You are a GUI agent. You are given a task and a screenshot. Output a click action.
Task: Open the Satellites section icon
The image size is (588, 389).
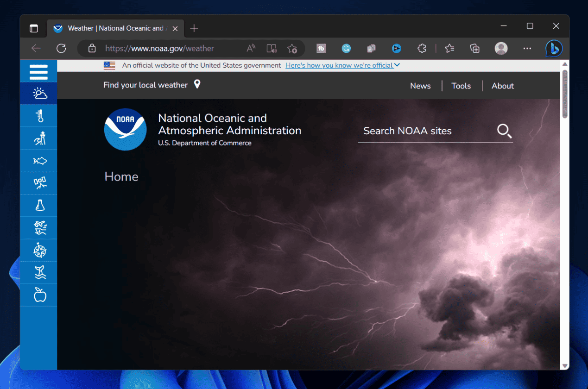point(38,183)
